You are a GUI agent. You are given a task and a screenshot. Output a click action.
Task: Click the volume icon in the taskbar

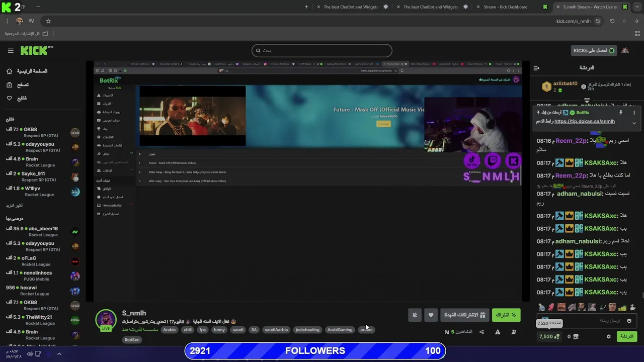point(30,354)
